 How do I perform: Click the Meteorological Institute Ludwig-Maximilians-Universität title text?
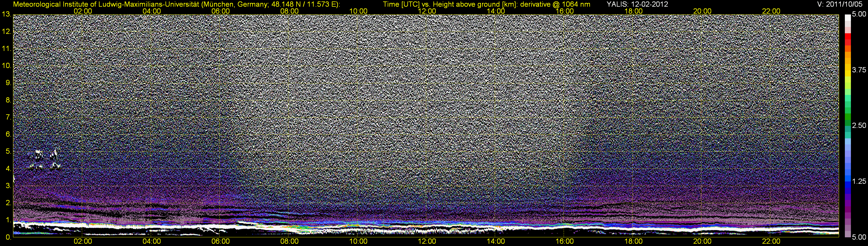[176, 4]
